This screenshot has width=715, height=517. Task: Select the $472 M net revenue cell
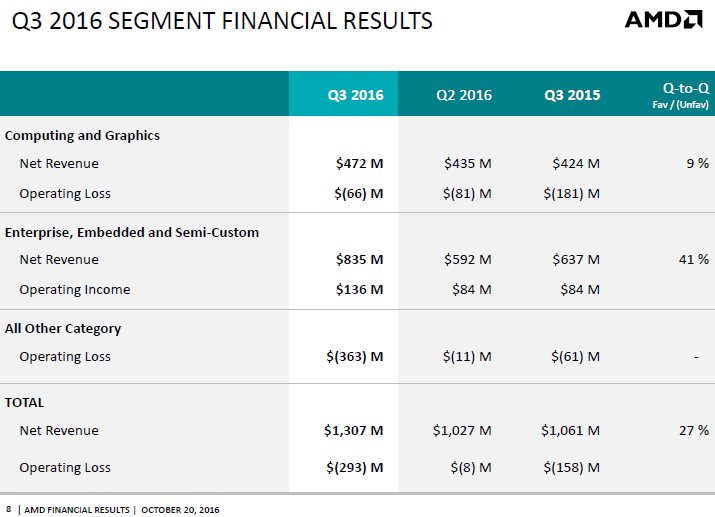click(x=360, y=163)
